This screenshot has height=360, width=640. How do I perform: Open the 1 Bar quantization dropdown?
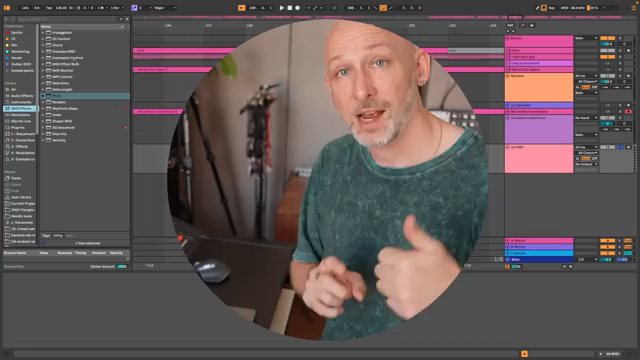[117, 8]
